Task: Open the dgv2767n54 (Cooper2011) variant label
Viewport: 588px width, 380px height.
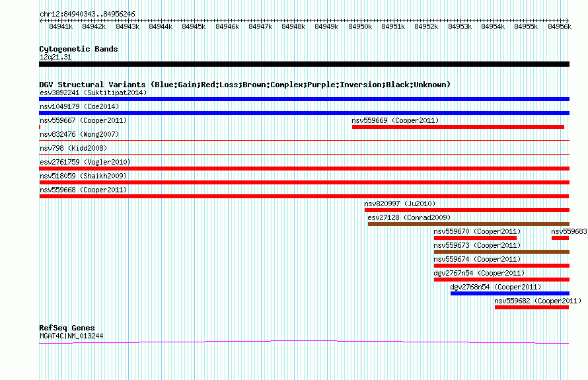Action: pos(479,273)
